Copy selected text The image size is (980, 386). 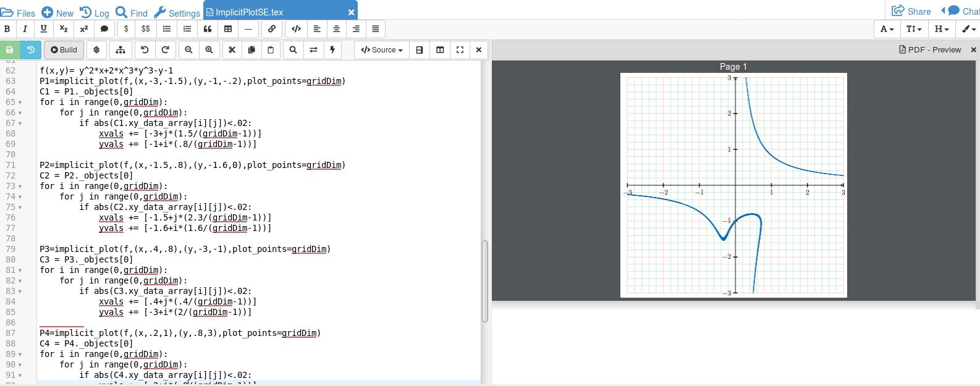tap(251, 50)
